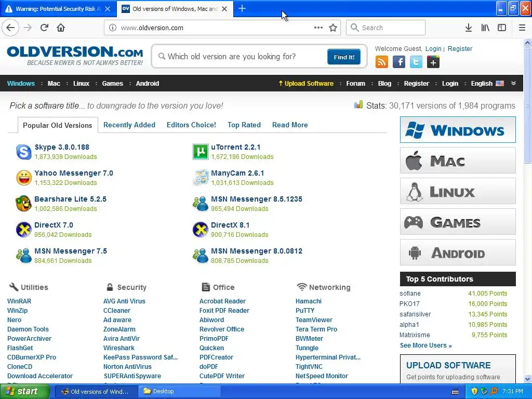Open the WinRAR utilities link
This screenshot has width=532, height=399.
click(19, 301)
